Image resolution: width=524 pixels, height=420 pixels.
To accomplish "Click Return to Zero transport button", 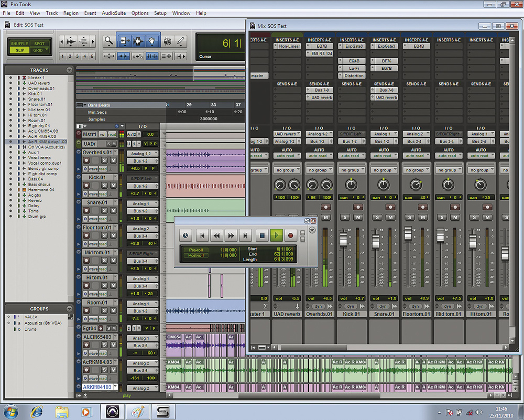I will tap(202, 235).
